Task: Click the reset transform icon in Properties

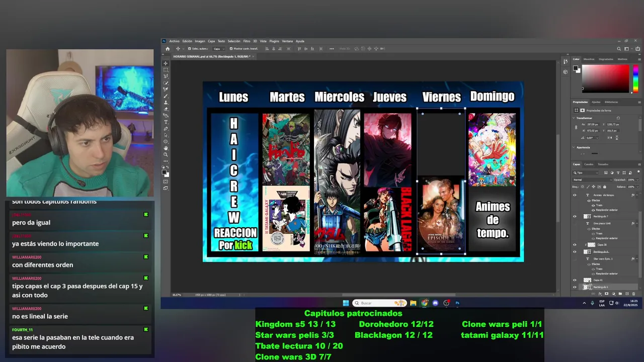Action: click(618, 118)
